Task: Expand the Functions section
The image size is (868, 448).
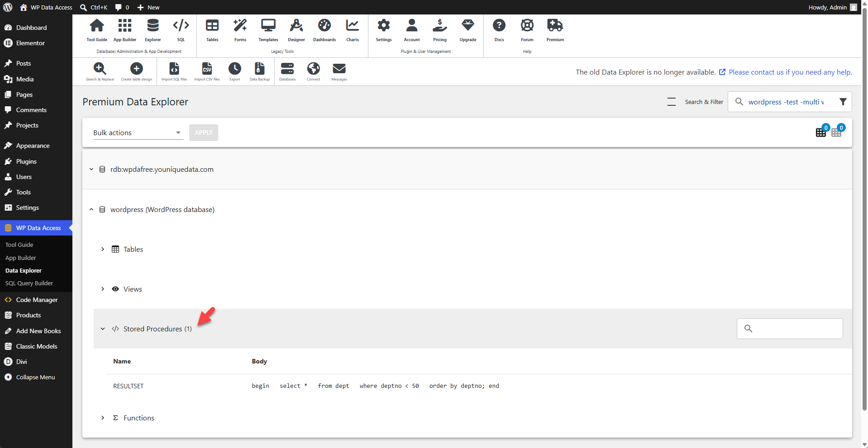Action: click(x=103, y=418)
